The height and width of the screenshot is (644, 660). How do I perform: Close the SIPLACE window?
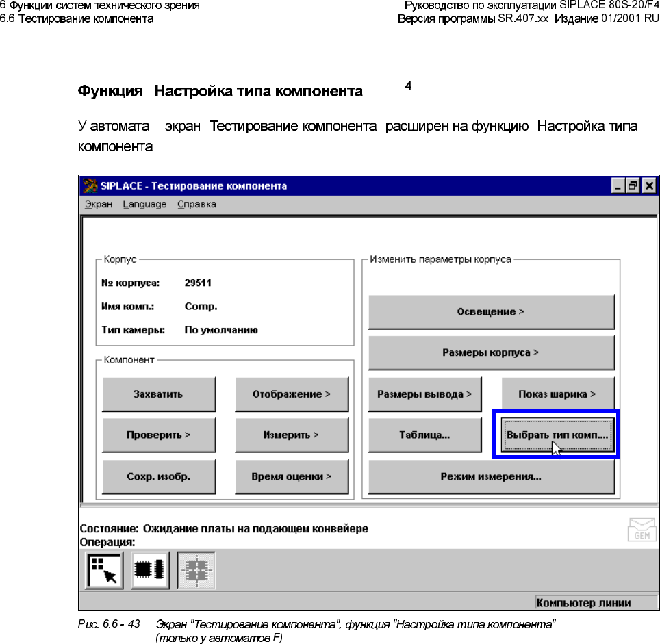click(x=649, y=185)
